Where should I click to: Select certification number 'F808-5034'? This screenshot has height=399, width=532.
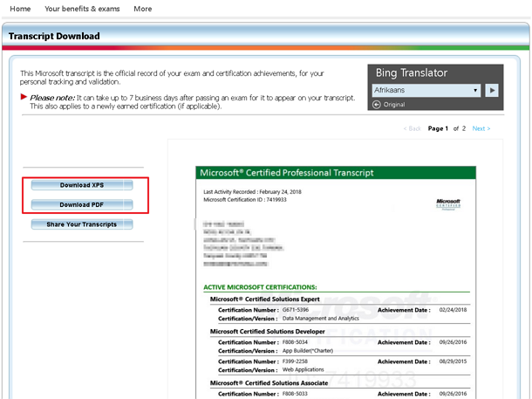point(295,342)
